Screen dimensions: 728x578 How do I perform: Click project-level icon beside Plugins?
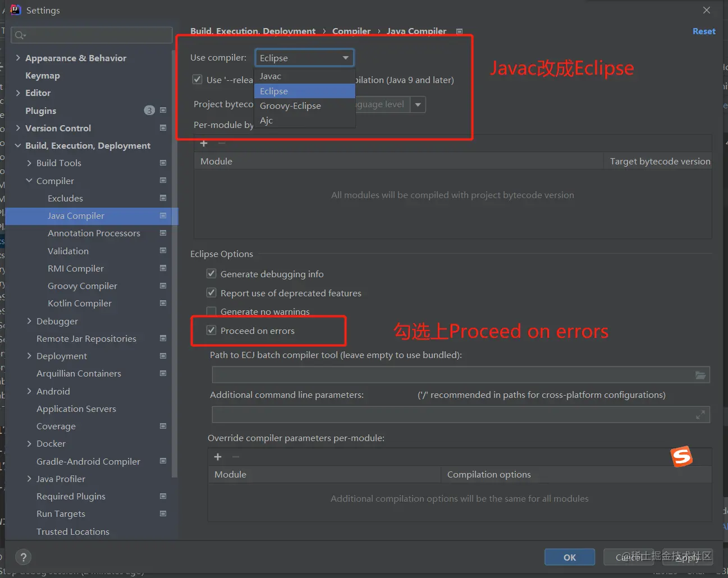tap(163, 111)
